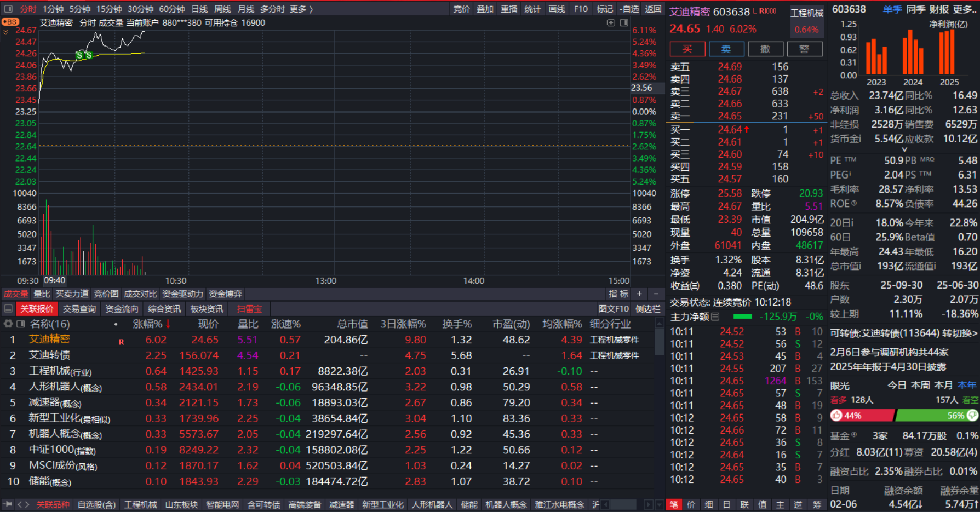Select the 逆 view button in the bottom strip

(798, 504)
